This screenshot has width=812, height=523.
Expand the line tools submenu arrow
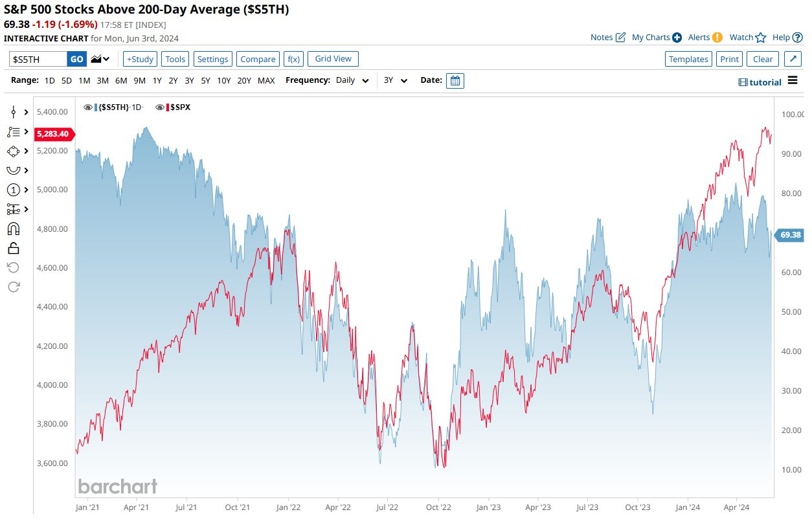[x=27, y=112]
